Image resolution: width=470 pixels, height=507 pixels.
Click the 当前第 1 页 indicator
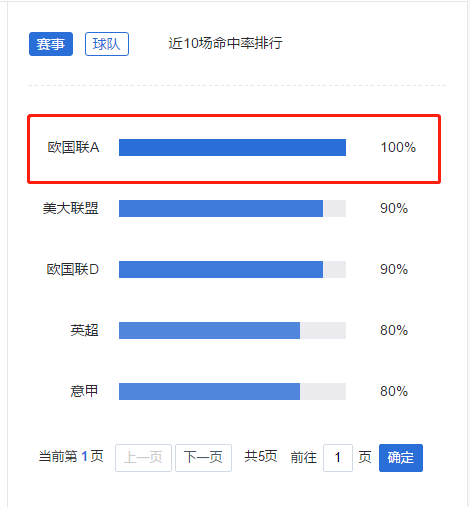click(x=71, y=456)
